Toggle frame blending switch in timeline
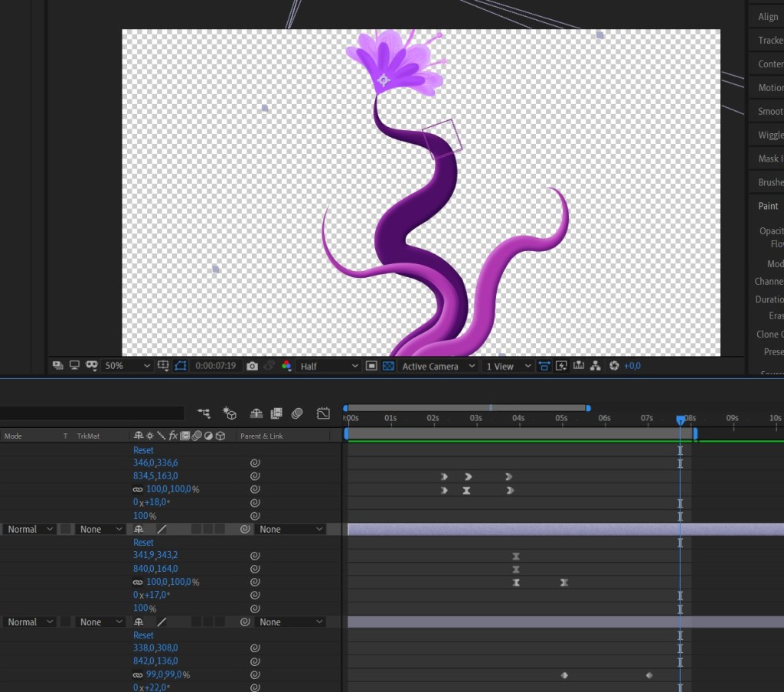784x692 pixels. click(276, 413)
